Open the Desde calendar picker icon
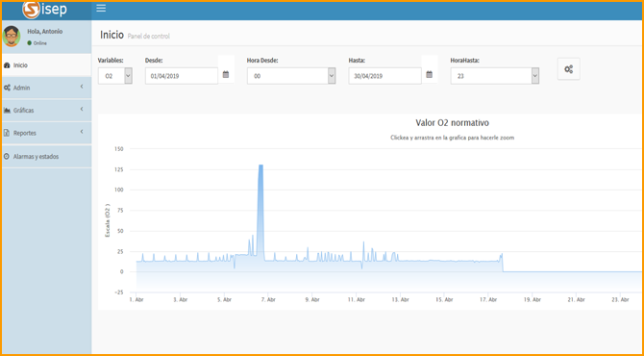 226,74
